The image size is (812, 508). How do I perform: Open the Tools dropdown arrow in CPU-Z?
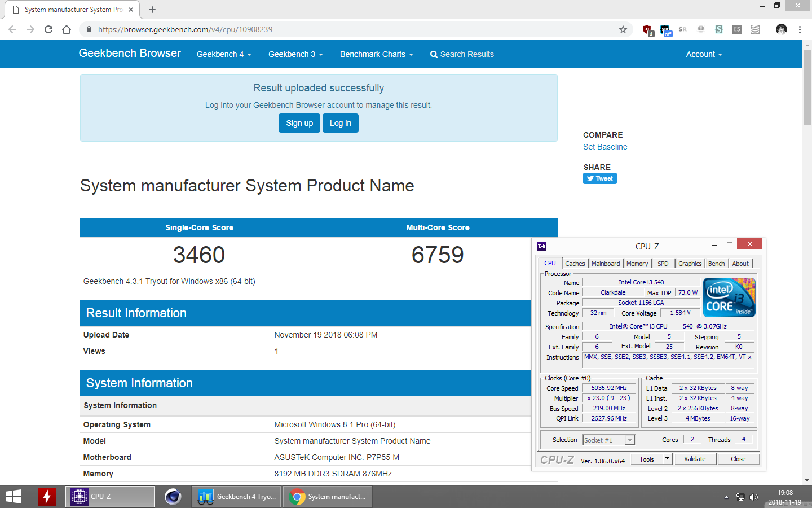pos(667,459)
